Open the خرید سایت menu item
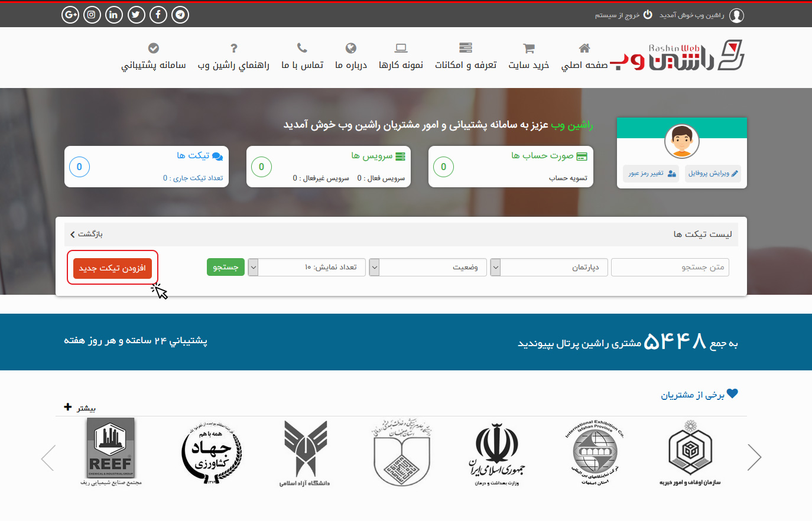 529,65
